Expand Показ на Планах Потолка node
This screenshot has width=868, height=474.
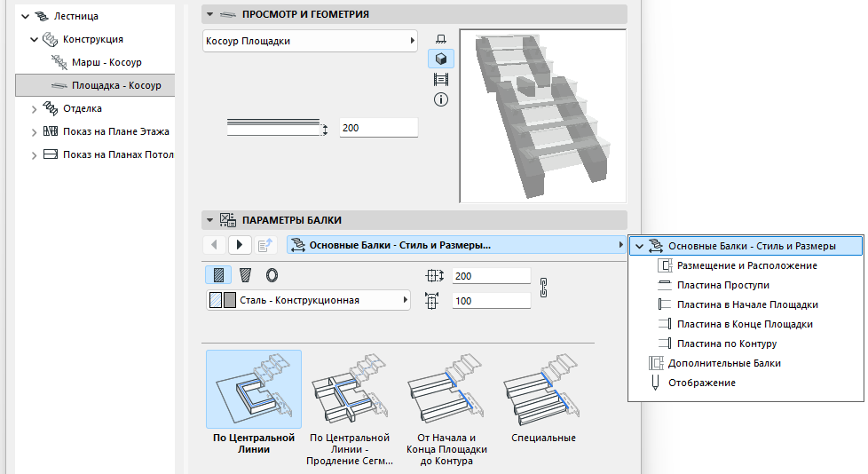point(35,155)
